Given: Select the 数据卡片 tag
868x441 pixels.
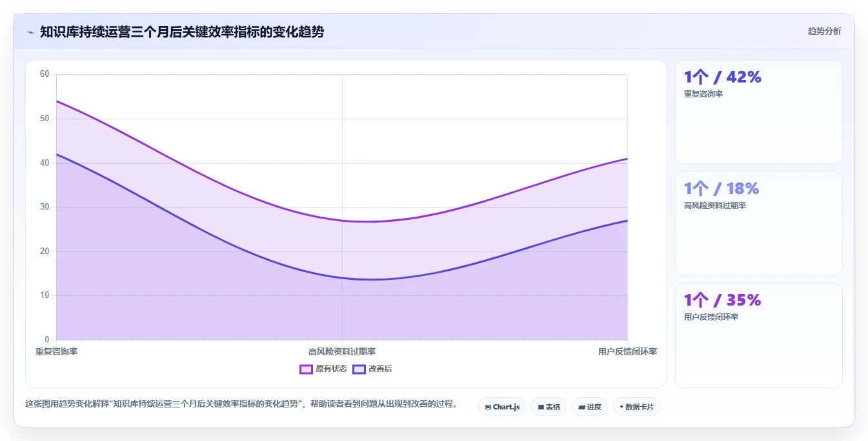Looking at the screenshot, I should pos(636,407).
